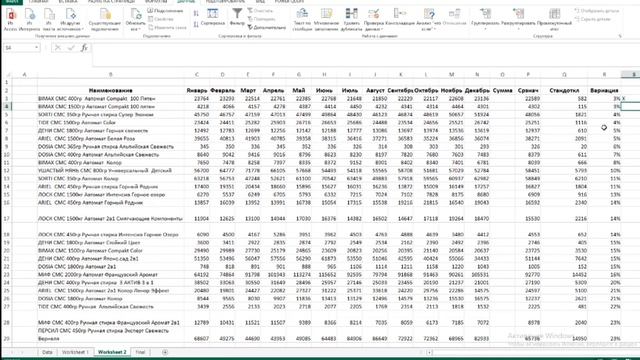640x360 pixels.
Task: Switch to the 'Data' sheet tab
Action: pos(47,352)
